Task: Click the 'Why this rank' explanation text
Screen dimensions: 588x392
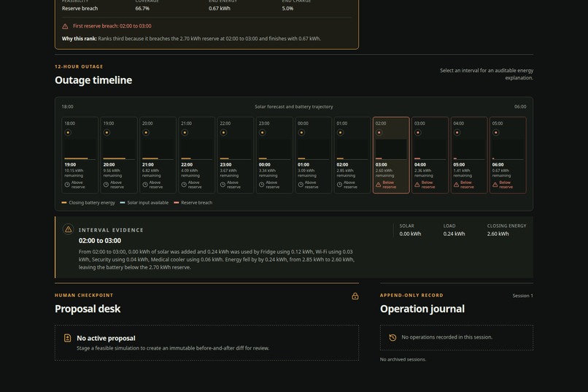Action: [x=191, y=38]
